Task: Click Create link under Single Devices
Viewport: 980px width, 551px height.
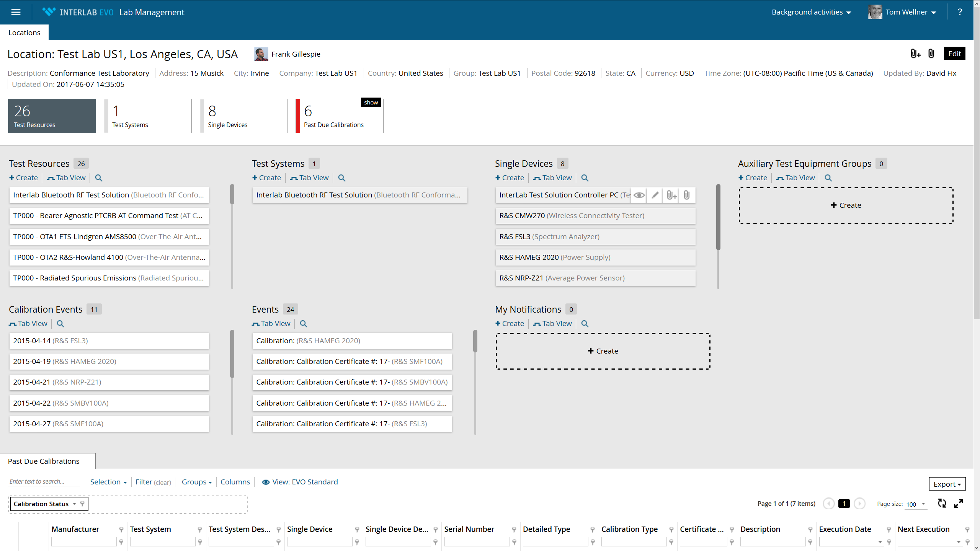Action: coord(510,178)
